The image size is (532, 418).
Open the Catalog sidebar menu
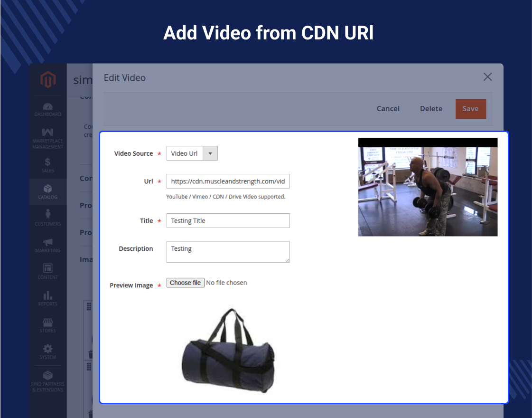[47, 192]
